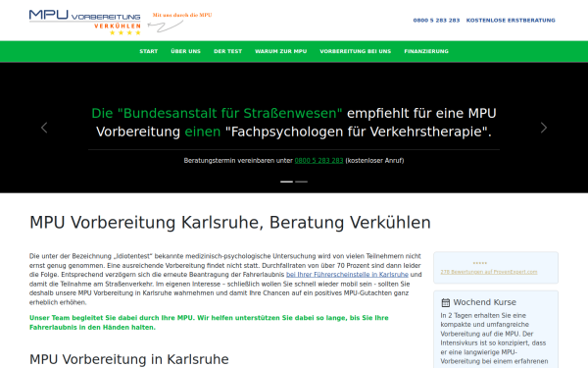588x368 pixels.
Task: Click green phone link in hero banner
Action: pos(318,160)
